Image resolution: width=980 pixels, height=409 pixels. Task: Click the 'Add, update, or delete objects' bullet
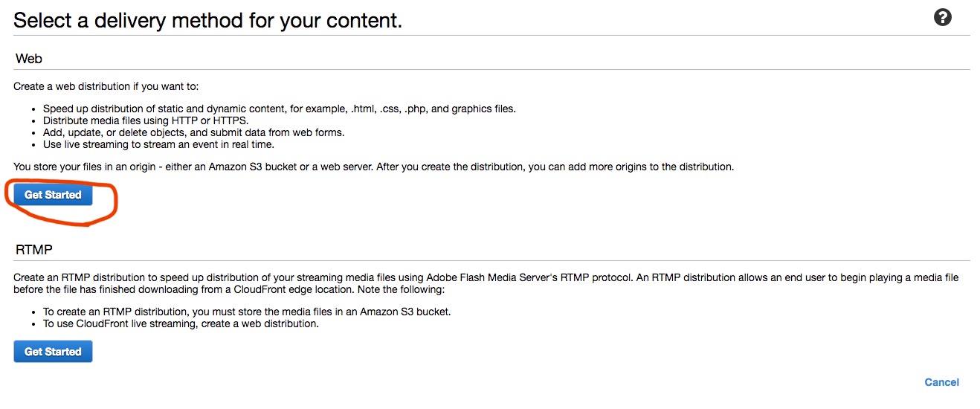tap(193, 132)
